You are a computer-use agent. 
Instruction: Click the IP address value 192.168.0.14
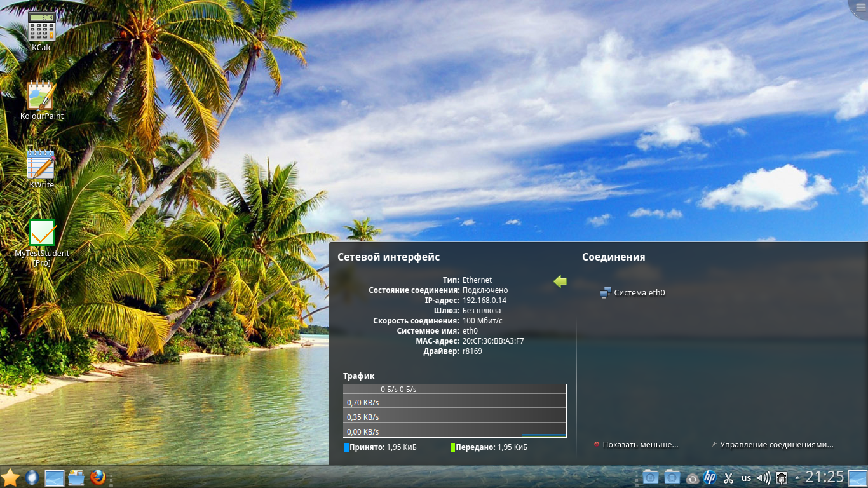484,301
